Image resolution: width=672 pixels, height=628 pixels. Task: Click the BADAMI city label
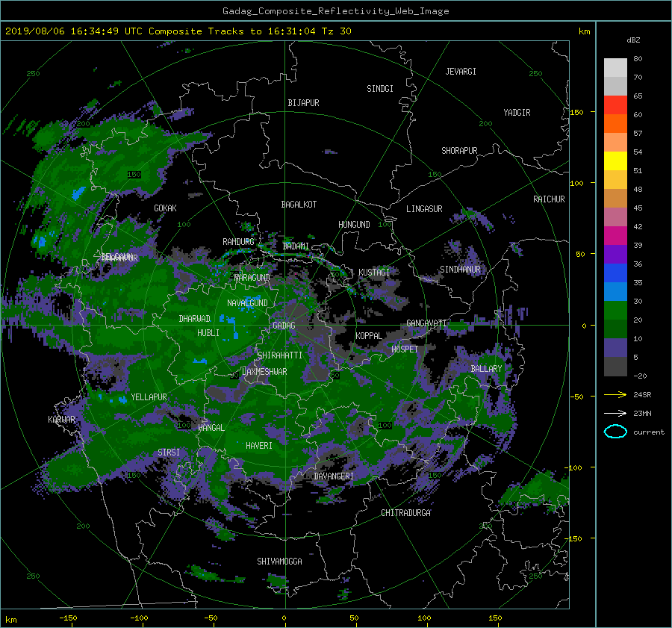pos(296,246)
